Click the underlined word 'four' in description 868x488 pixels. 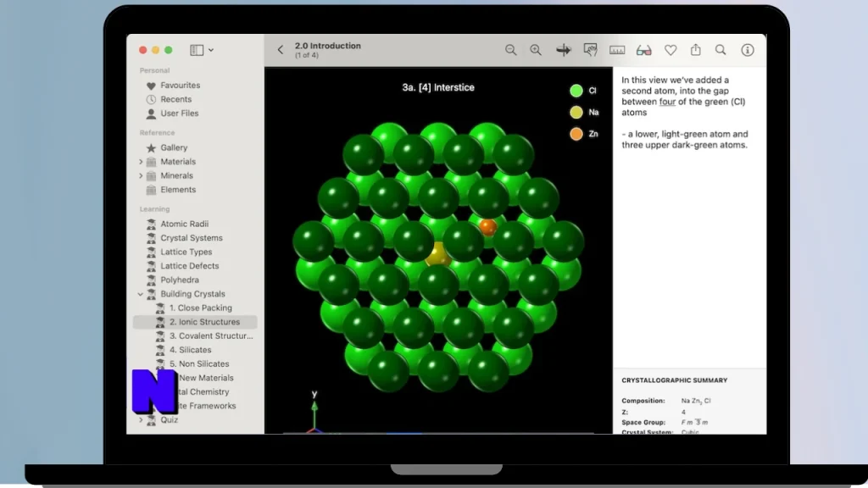pyautogui.click(x=667, y=102)
